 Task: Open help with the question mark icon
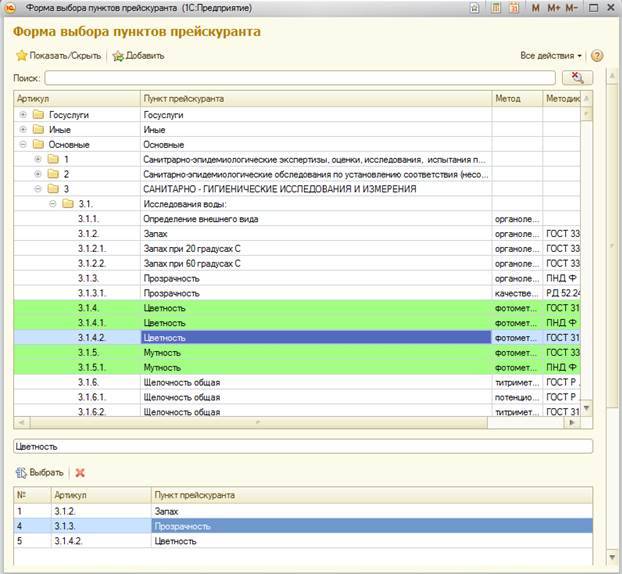click(x=597, y=56)
